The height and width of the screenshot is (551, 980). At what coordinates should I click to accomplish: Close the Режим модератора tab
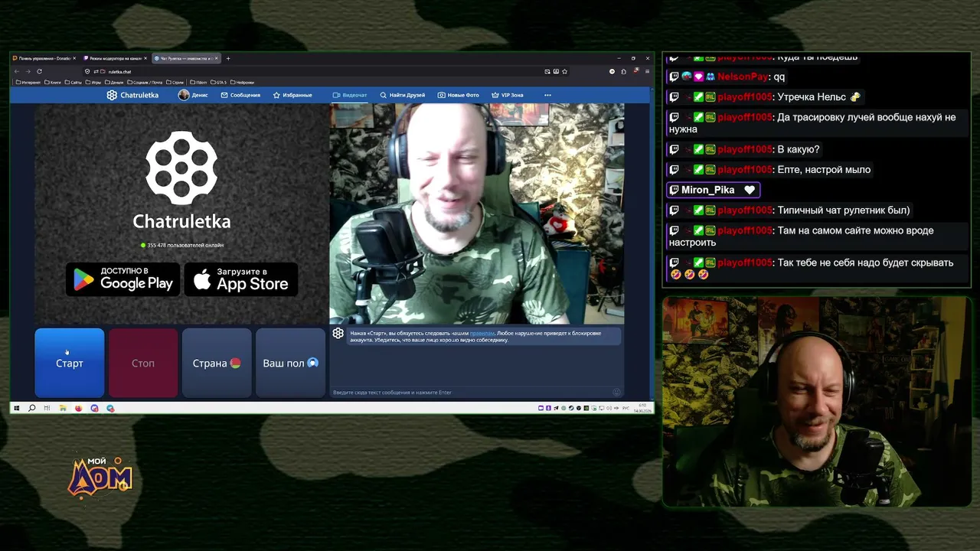(145, 58)
